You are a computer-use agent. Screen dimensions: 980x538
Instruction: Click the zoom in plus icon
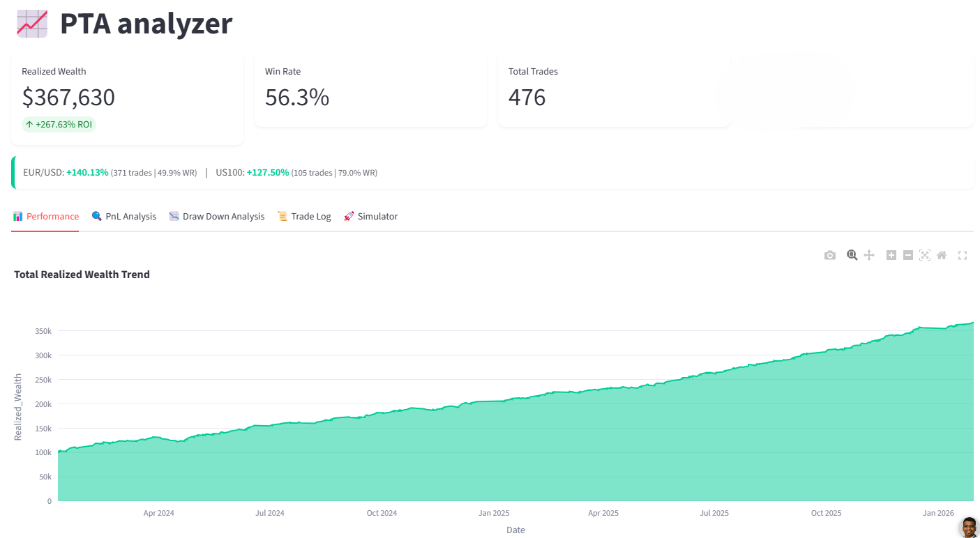click(x=891, y=255)
